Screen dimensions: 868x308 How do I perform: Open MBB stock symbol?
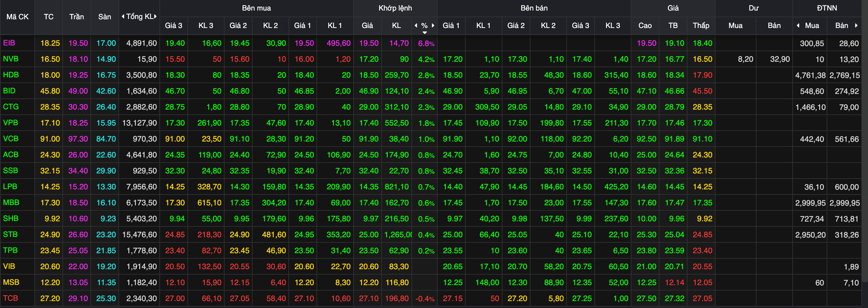pyautogui.click(x=11, y=202)
